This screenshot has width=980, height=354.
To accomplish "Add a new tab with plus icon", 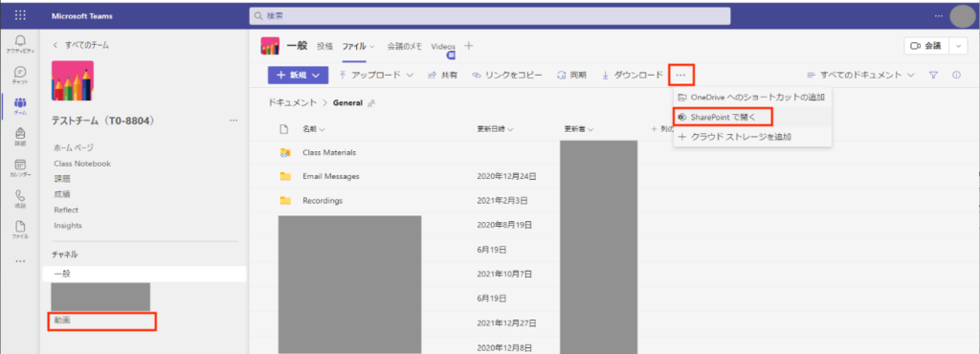I will (469, 46).
